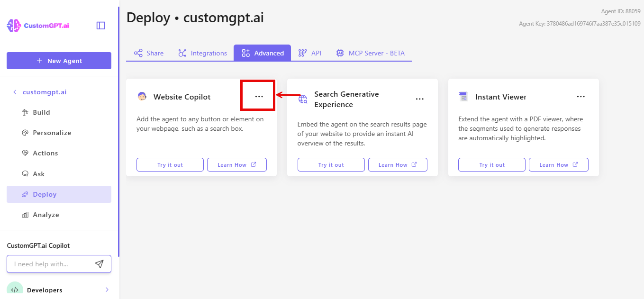Open the Instant Viewer three-dot menu
The height and width of the screenshot is (299, 644).
point(581,97)
